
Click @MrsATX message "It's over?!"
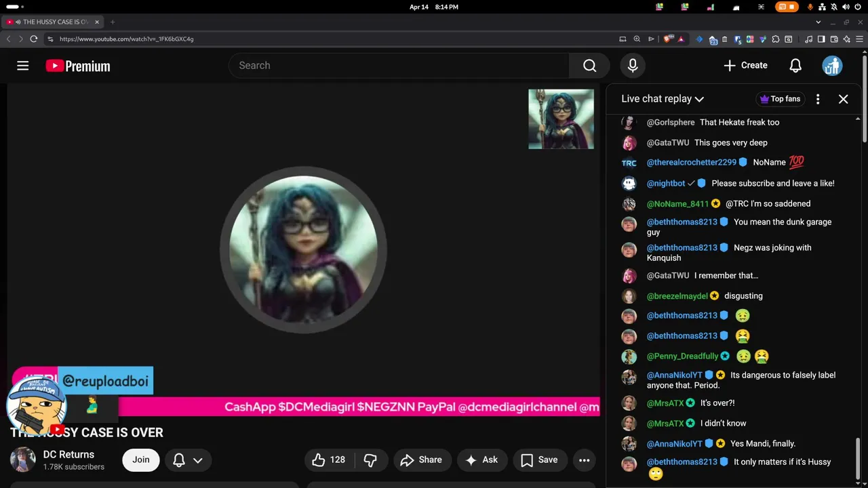pos(717,403)
